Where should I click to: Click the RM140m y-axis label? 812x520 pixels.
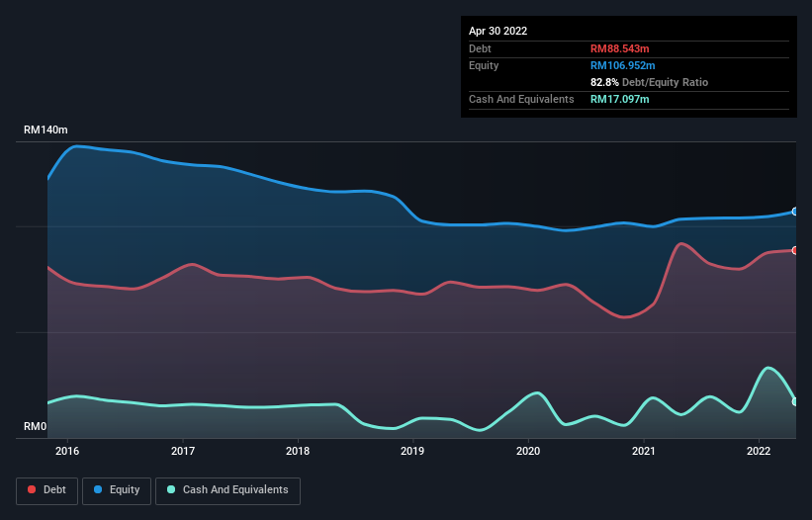coord(45,130)
